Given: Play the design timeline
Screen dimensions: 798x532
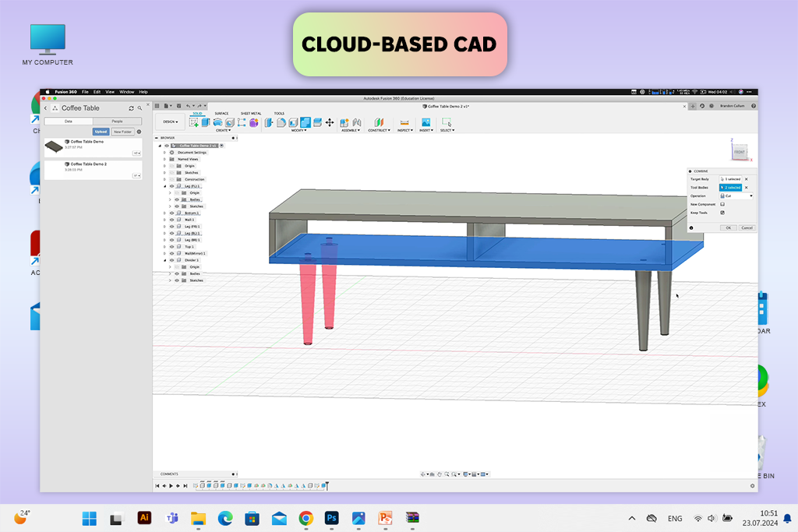Looking at the screenshot, I should (x=171, y=486).
